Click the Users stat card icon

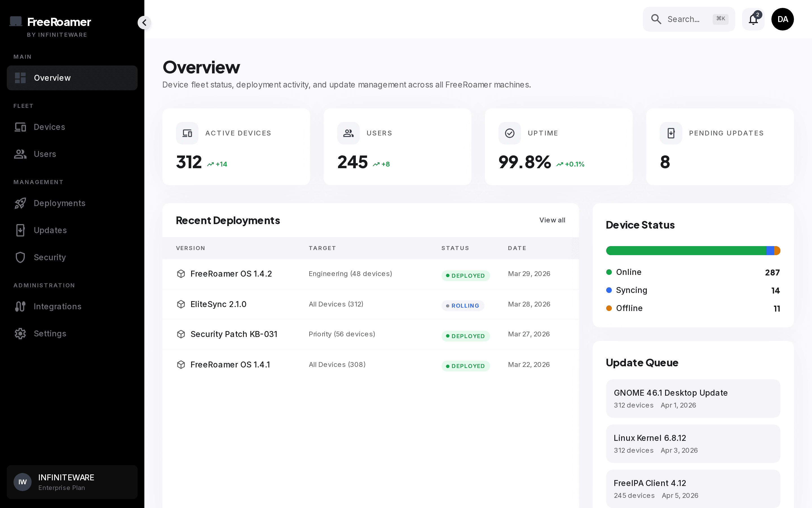[x=348, y=133]
